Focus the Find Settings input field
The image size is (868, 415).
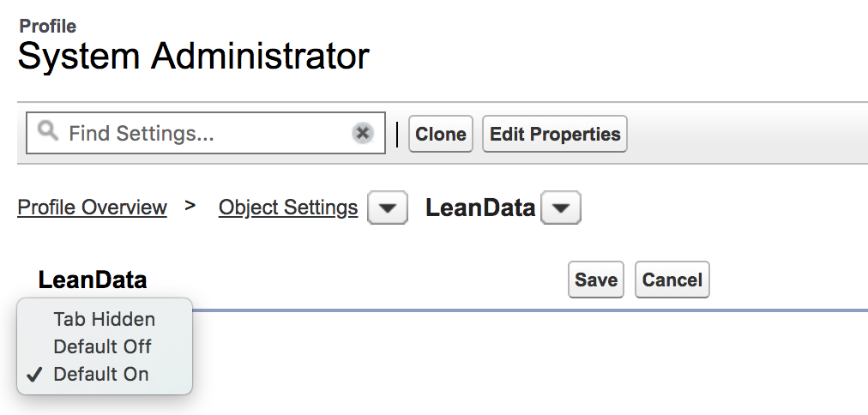[x=206, y=134]
